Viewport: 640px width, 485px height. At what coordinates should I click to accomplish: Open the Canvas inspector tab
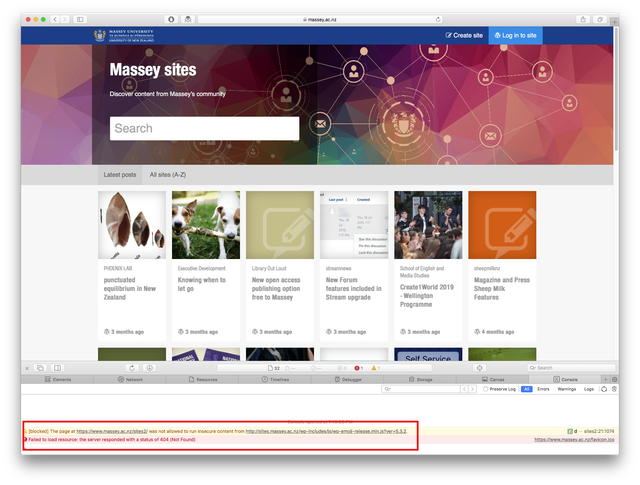(x=493, y=379)
